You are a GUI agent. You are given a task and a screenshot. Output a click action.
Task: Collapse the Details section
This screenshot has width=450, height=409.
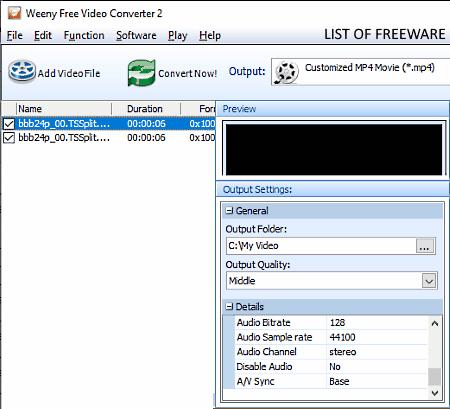(x=229, y=306)
